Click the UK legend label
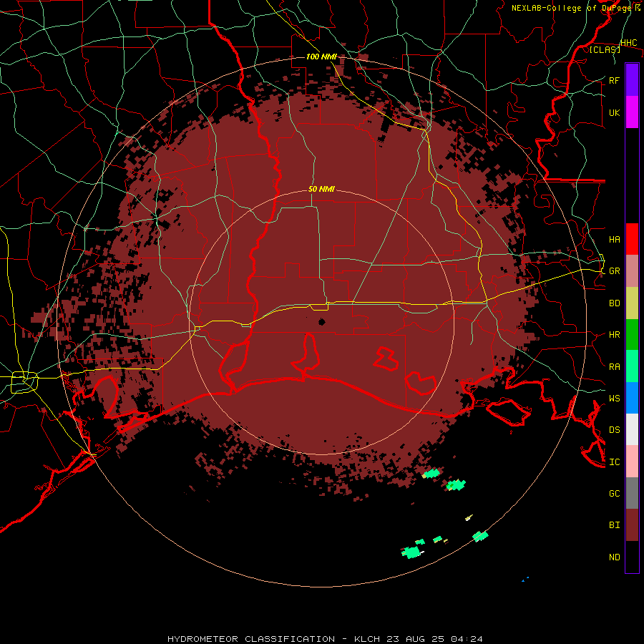 (x=614, y=112)
